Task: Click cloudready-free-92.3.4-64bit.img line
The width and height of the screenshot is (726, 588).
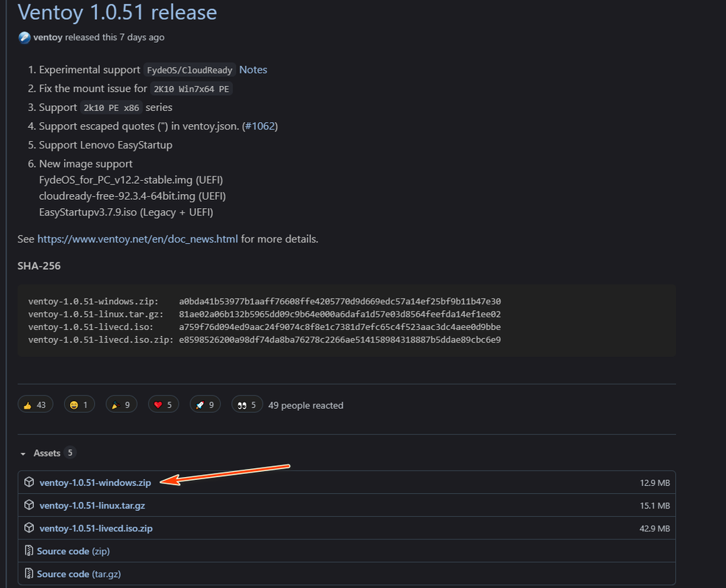Action: click(x=132, y=196)
